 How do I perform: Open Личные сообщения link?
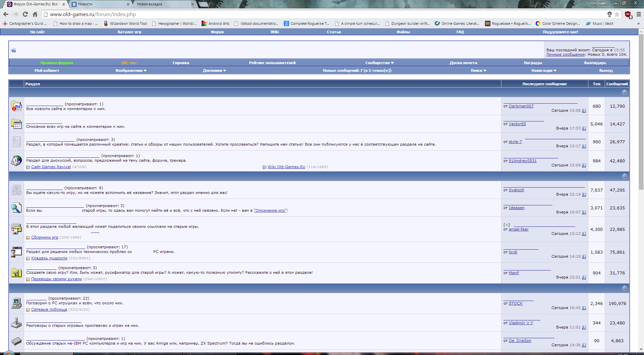[x=565, y=54]
